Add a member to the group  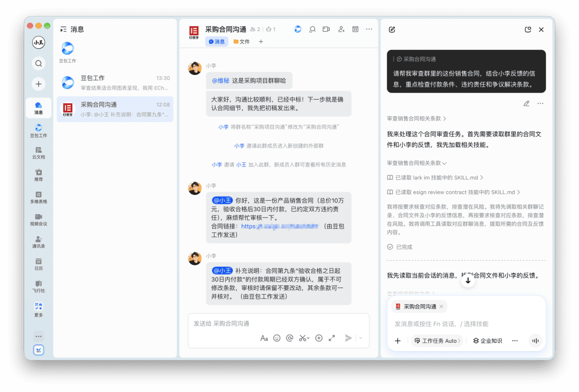click(341, 29)
